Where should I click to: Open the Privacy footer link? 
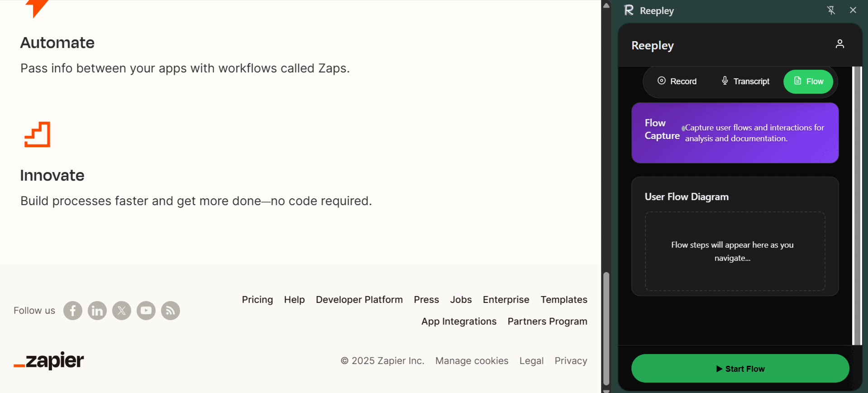point(571,361)
